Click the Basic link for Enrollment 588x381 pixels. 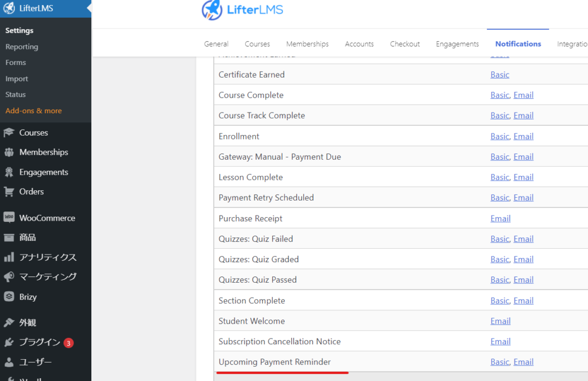[x=500, y=136]
